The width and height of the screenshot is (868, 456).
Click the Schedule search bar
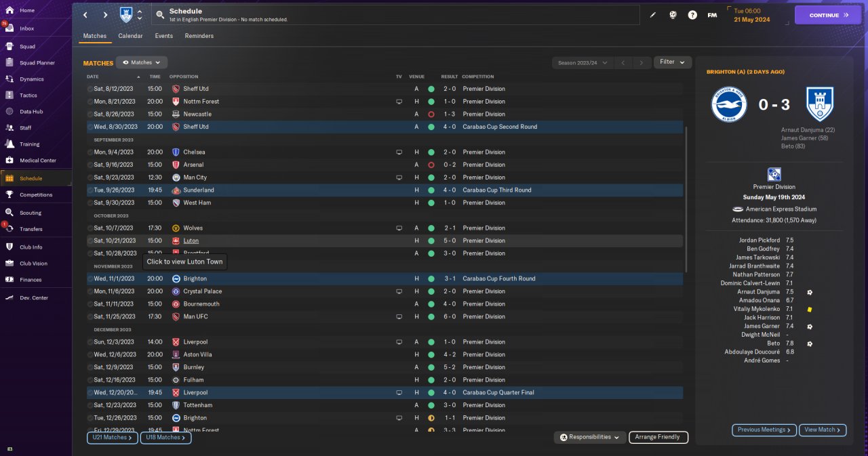[395, 15]
